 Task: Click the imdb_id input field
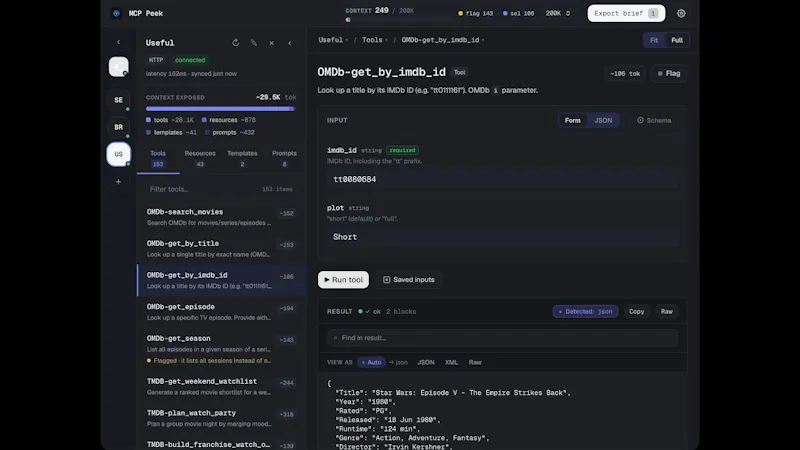click(503, 179)
